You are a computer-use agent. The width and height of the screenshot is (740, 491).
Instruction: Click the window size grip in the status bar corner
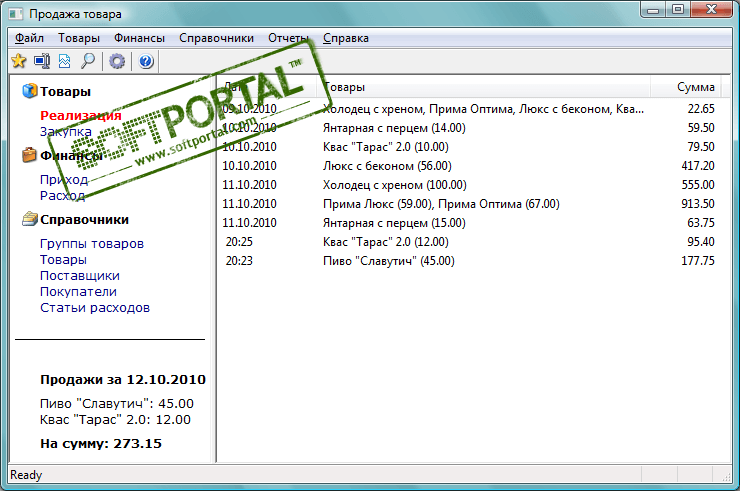[x=726, y=477]
